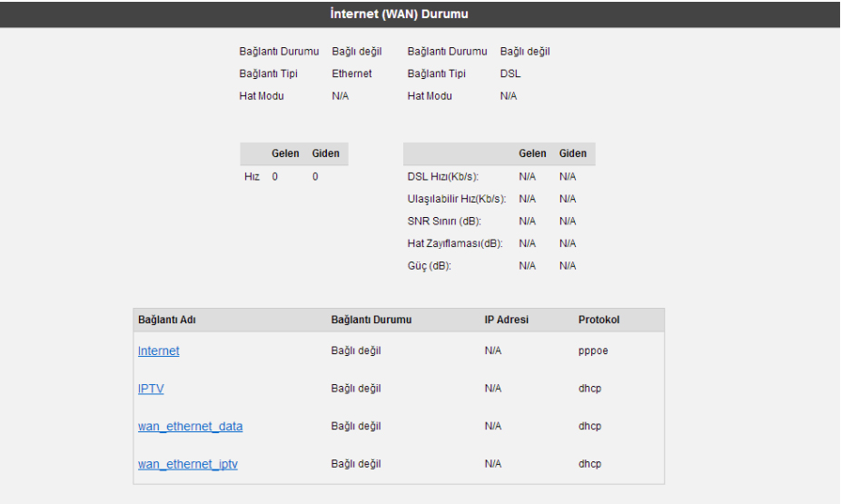Click the dhcp protocol in IPTV row
841x504 pixels.
pos(589,389)
